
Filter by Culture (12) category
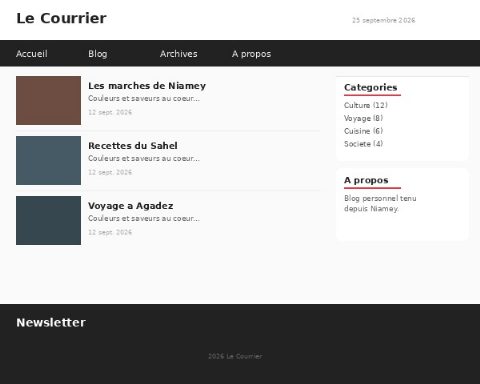(x=366, y=105)
